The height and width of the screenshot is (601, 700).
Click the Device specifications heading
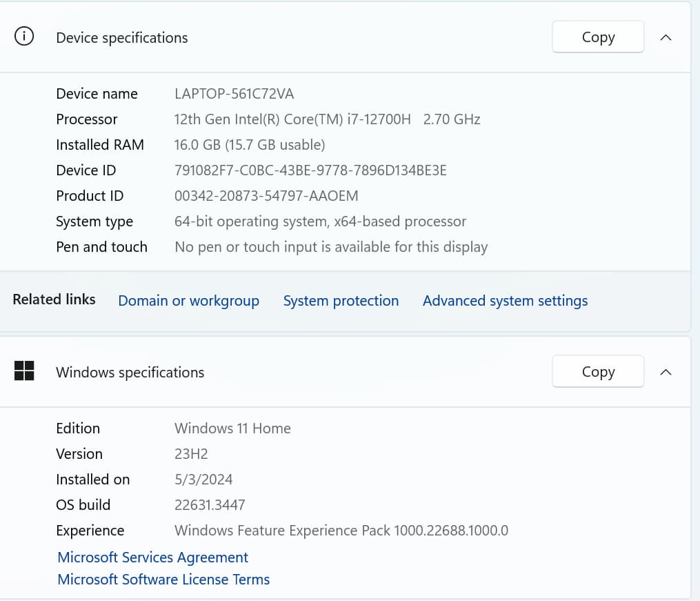click(x=122, y=38)
